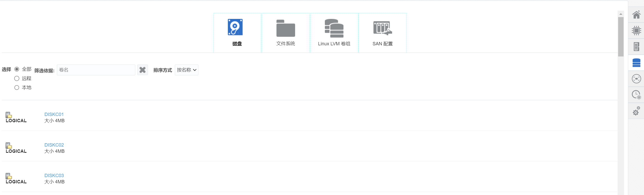The height and width of the screenshot is (195, 644).
Task: Open the network icon in the sidebar
Action: 636,79
